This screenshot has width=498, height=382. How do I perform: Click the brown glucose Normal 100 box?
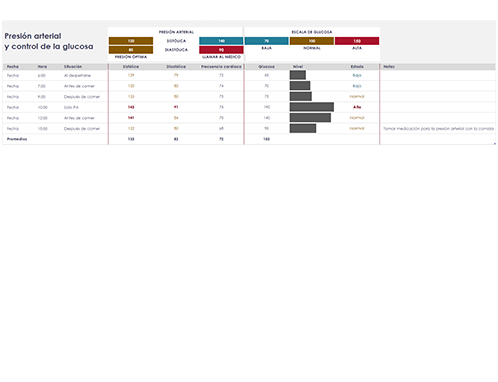click(312, 41)
